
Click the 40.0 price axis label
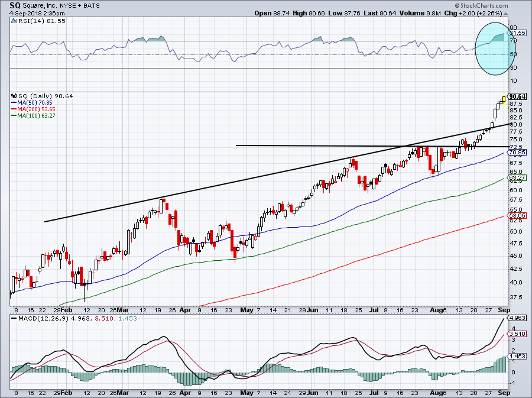(x=515, y=282)
